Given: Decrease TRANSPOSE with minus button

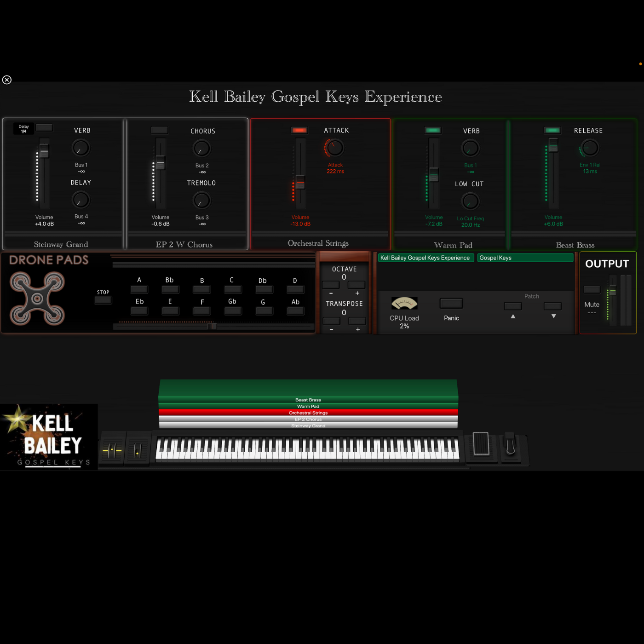Looking at the screenshot, I should coord(331,321).
